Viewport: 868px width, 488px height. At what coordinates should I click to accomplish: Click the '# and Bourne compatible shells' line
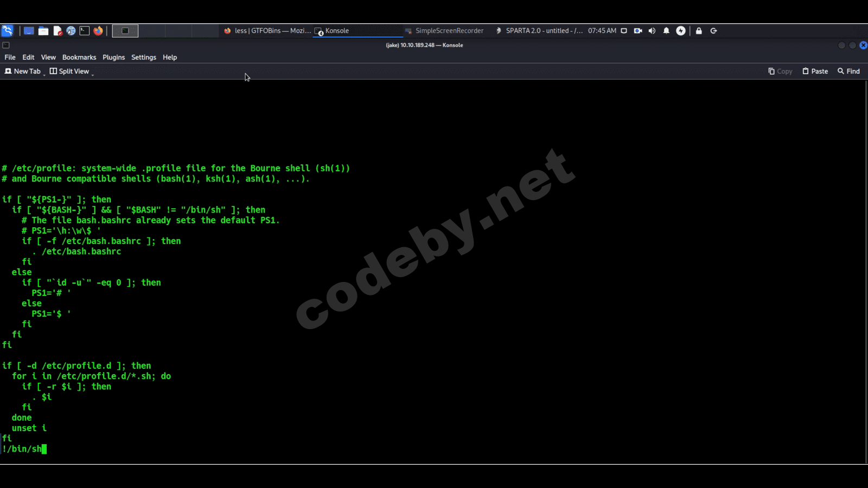pos(156,179)
